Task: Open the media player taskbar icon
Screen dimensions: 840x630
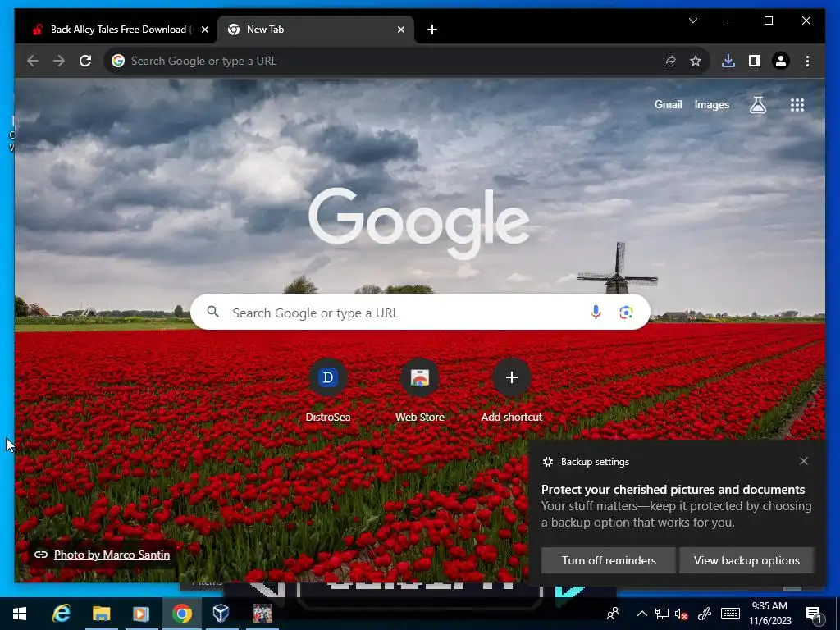Action: click(x=141, y=614)
